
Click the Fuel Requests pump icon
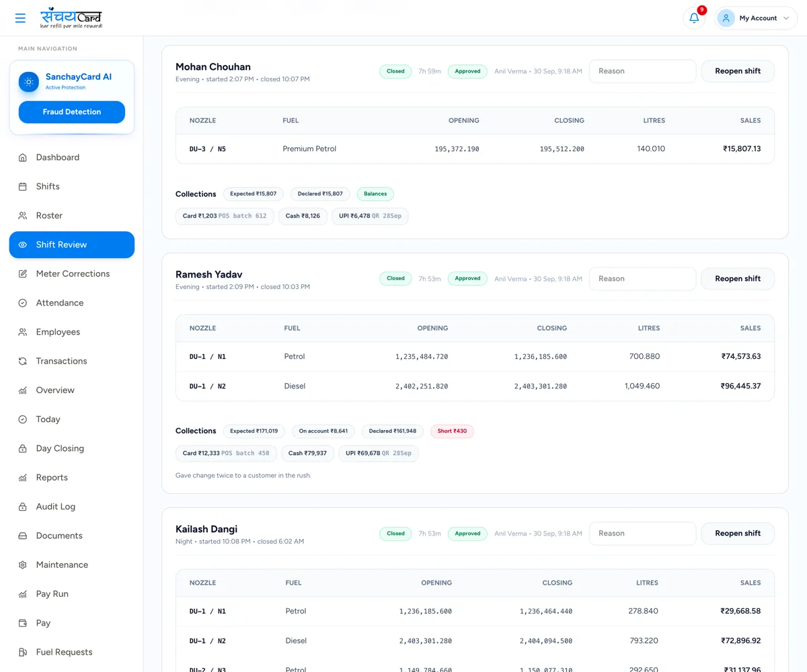point(23,652)
